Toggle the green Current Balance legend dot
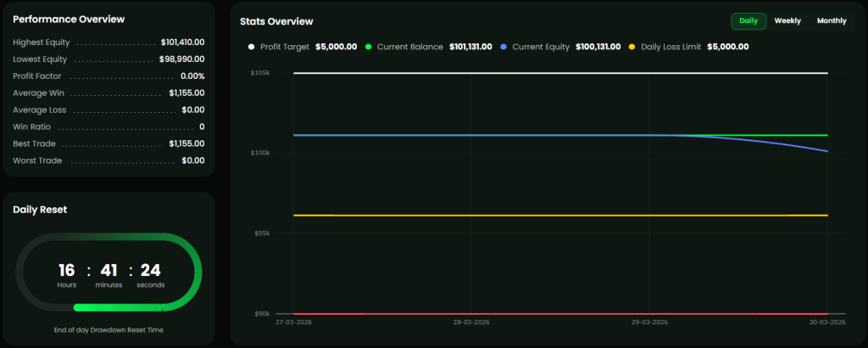 coord(368,48)
